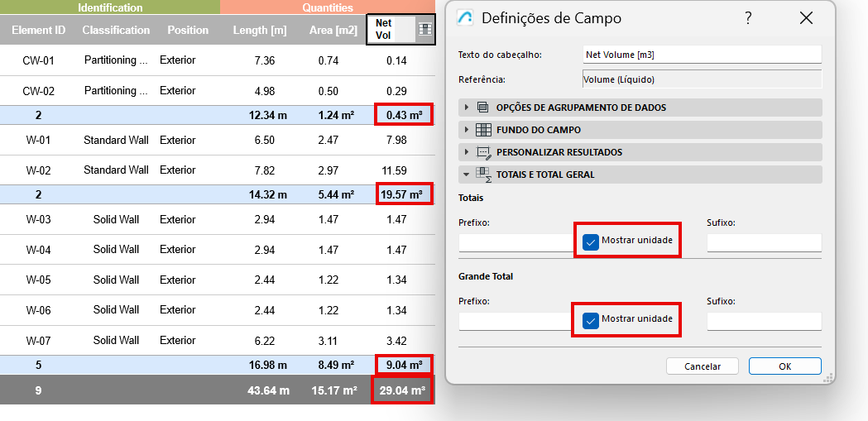Click the Fundo do Campo grid icon
The width and height of the screenshot is (868, 421).
[x=482, y=130]
